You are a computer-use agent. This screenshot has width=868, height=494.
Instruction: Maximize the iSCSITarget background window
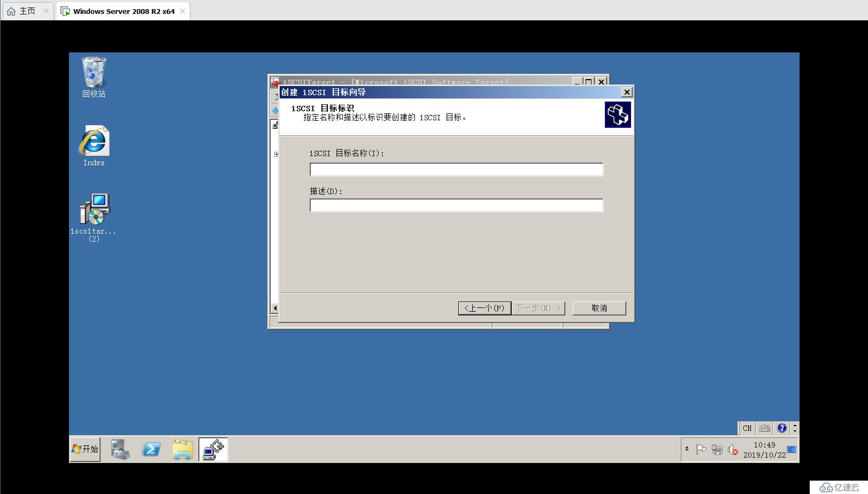pos(589,81)
